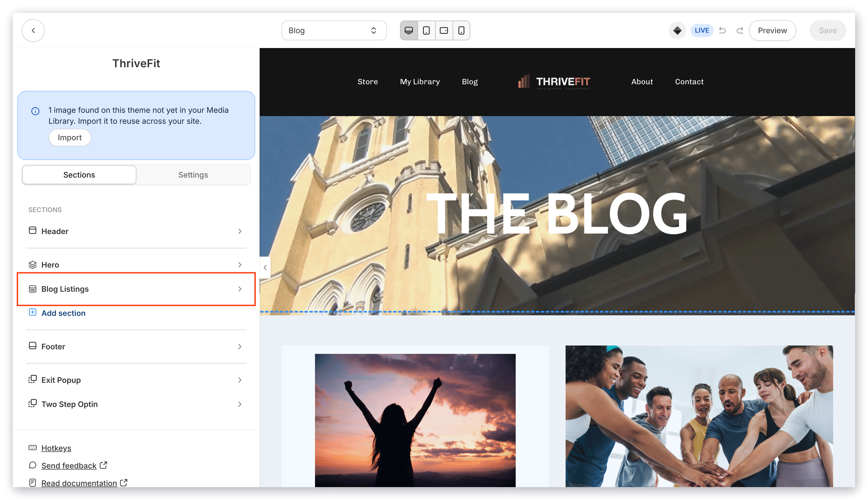
Task: Click the ThriveFit theme title
Action: click(136, 63)
